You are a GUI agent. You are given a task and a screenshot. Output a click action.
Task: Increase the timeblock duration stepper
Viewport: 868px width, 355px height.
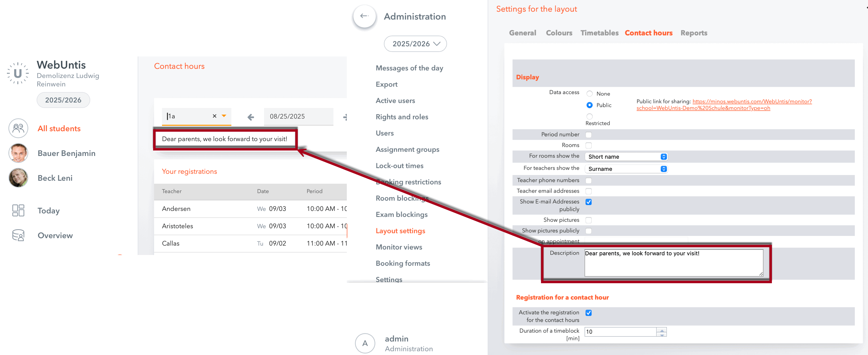(x=662, y=330)
